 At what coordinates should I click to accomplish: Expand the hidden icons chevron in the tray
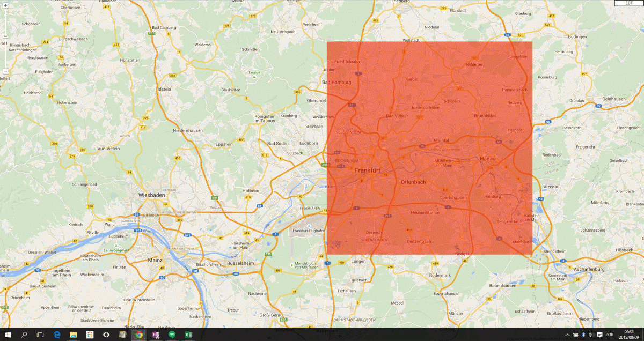tap(567, 335)
